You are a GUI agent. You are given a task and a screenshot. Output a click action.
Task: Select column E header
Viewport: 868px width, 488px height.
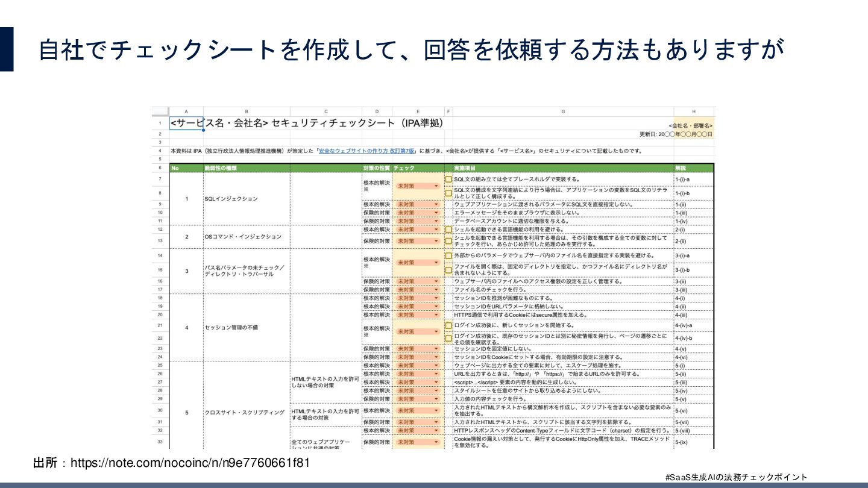418,111
